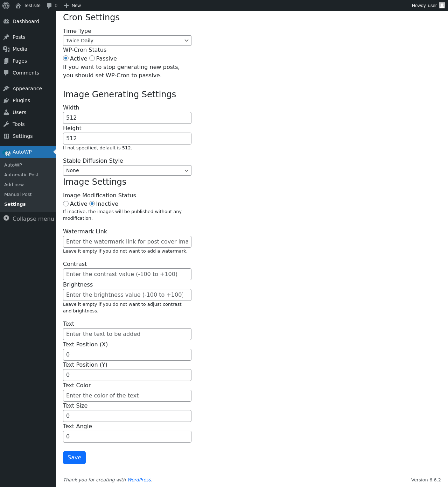Select Active for WP-Cron Status
This screenshot has height=487, width=448.
[x=66, y=58]
